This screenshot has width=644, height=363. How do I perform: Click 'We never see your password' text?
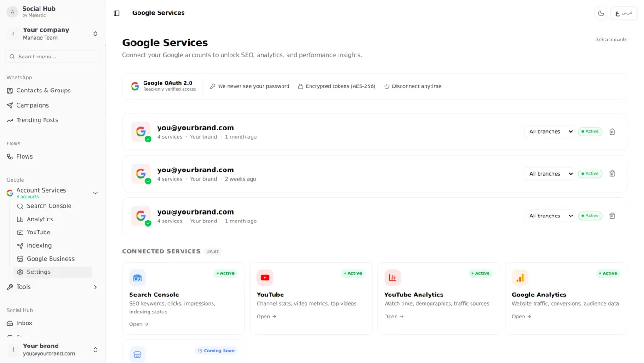253,86
